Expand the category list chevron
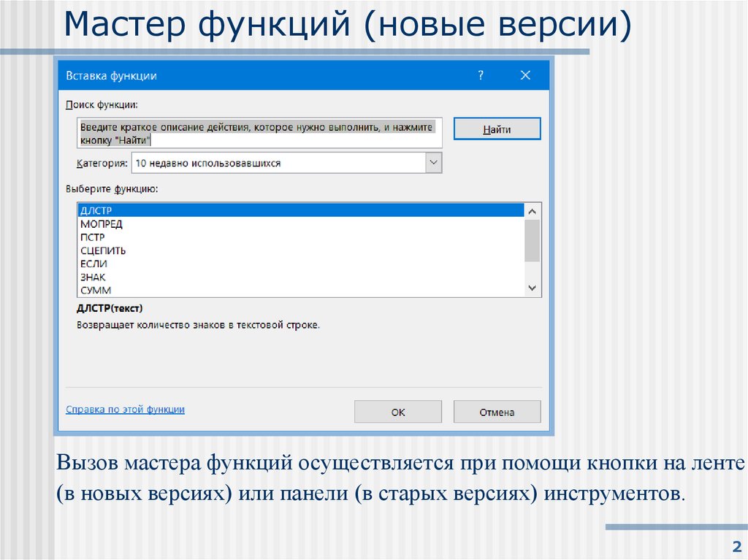The width and height of the screenshot is (748, 560). 435,162
